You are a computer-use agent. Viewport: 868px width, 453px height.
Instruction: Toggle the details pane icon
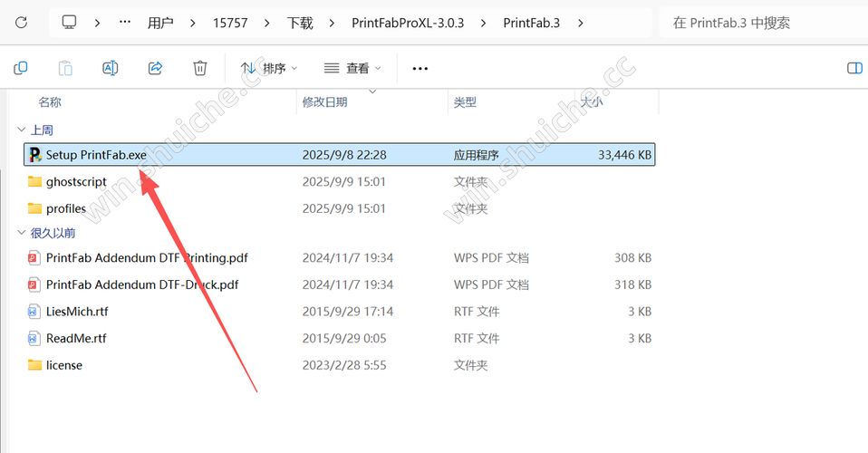(854, 68)
